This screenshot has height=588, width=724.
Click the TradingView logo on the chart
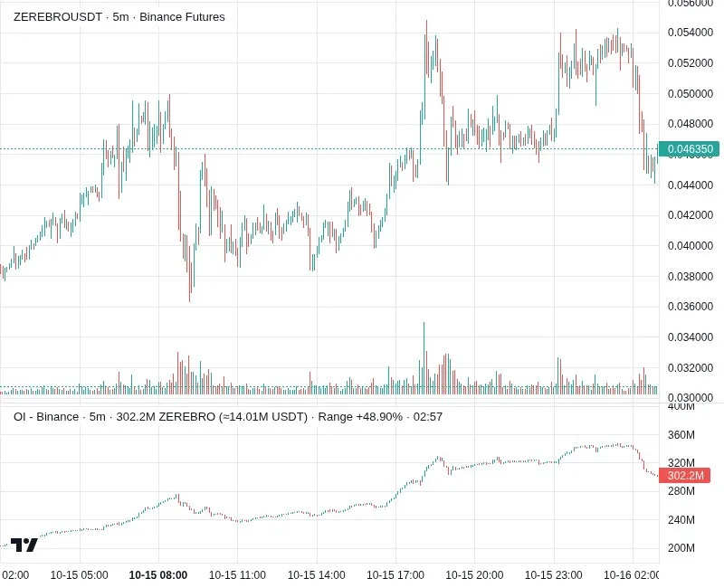pyautogui.click(x=24, y=545)
